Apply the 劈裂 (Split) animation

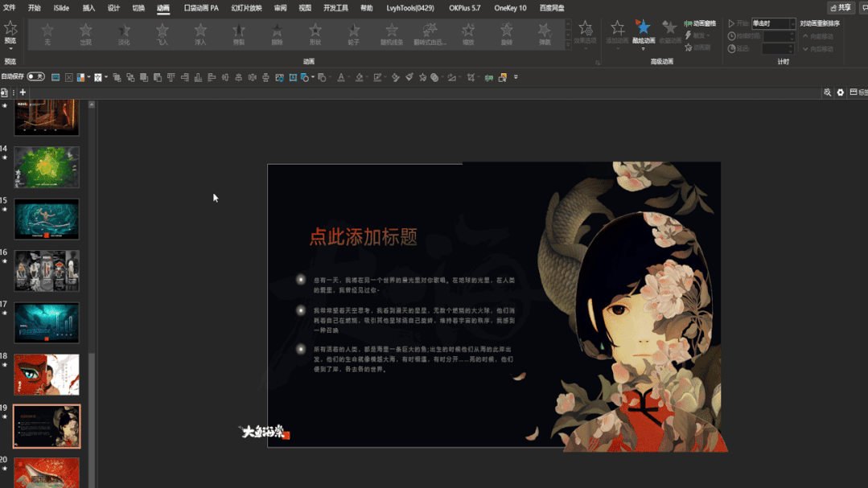pyautogui.click(x=239, y=33)
